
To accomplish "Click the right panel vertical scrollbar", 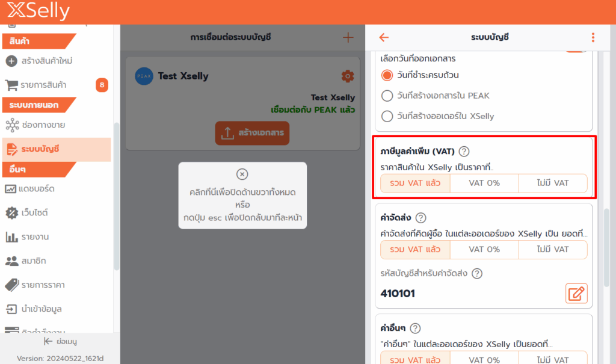I will [x=607, y=241].
